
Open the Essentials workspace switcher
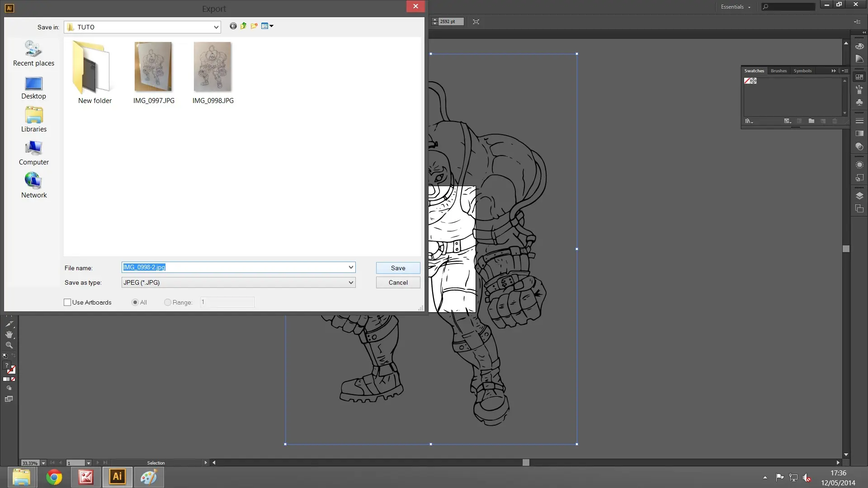(x=736, y=7)
